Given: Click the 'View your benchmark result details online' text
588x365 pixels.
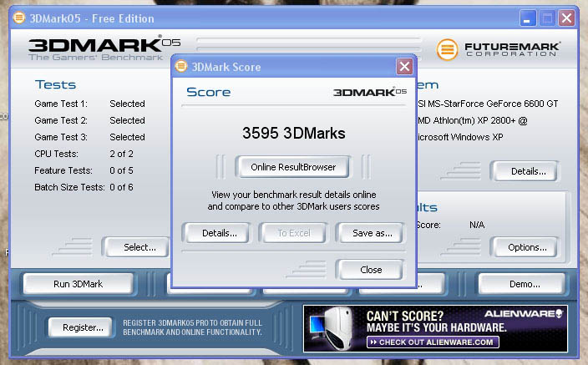Looking at the screenshot, I should (x=294, y=195).
